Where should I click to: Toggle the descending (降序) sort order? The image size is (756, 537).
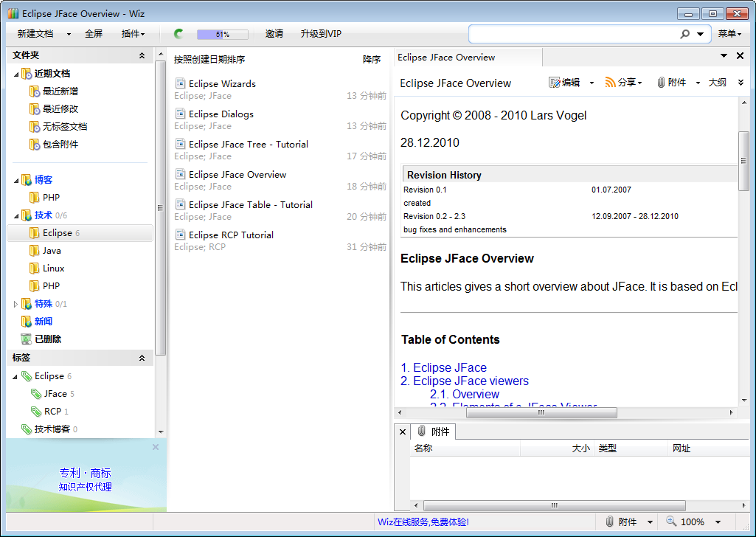372,60
